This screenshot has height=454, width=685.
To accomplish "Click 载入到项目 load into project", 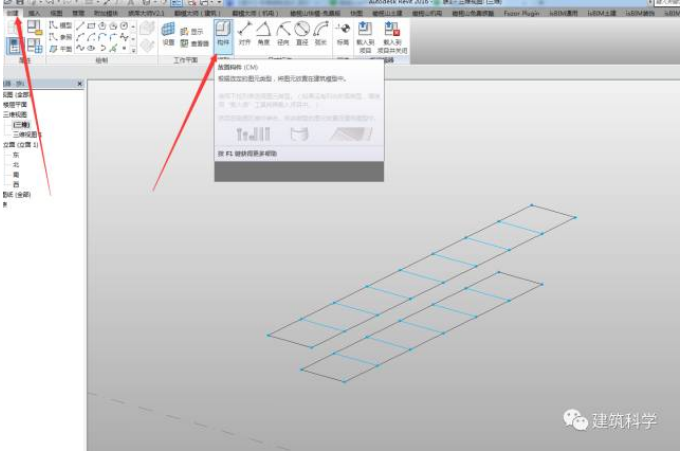I will [365, 38].
